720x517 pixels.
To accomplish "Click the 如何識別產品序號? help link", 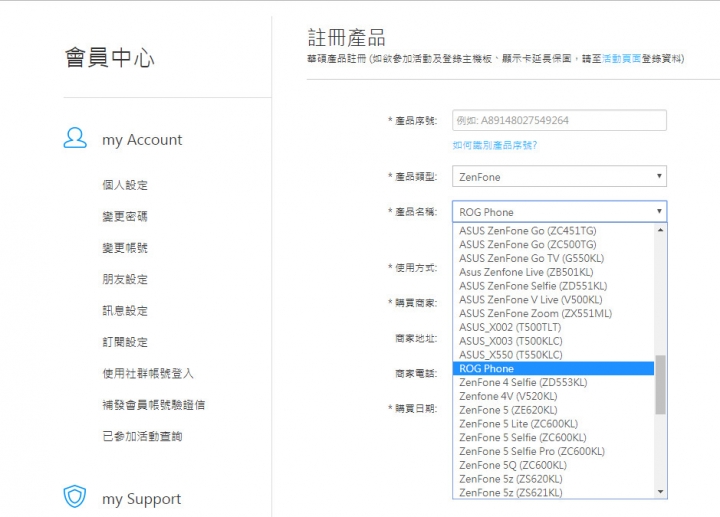I will pos(495,145).
